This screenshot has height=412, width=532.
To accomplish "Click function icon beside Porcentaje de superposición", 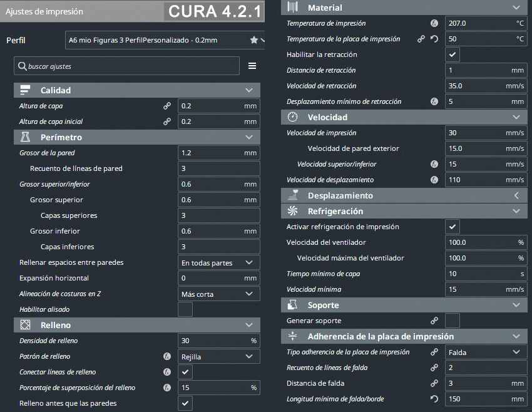I will 167,388.
